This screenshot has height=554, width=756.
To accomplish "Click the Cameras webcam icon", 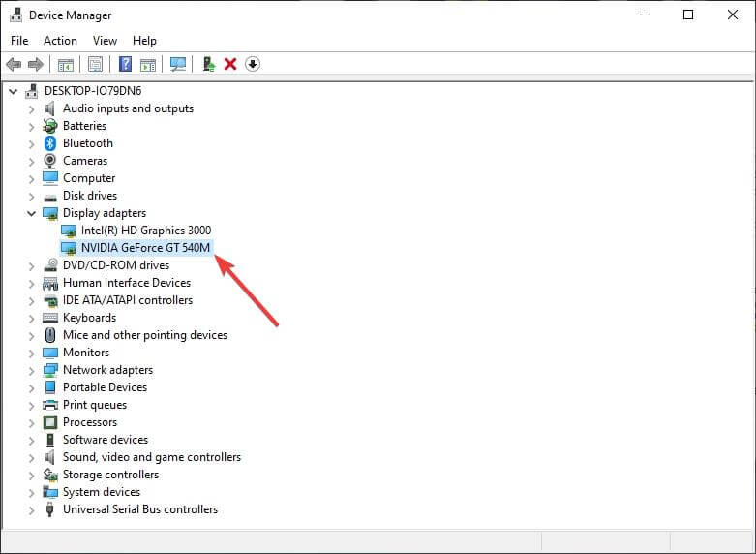I will point(50,161).
